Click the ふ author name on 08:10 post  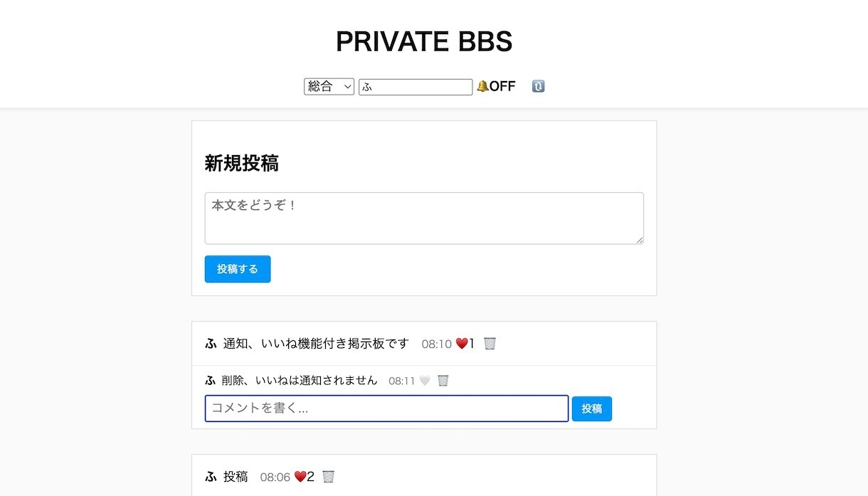click(x=211, y=344)
